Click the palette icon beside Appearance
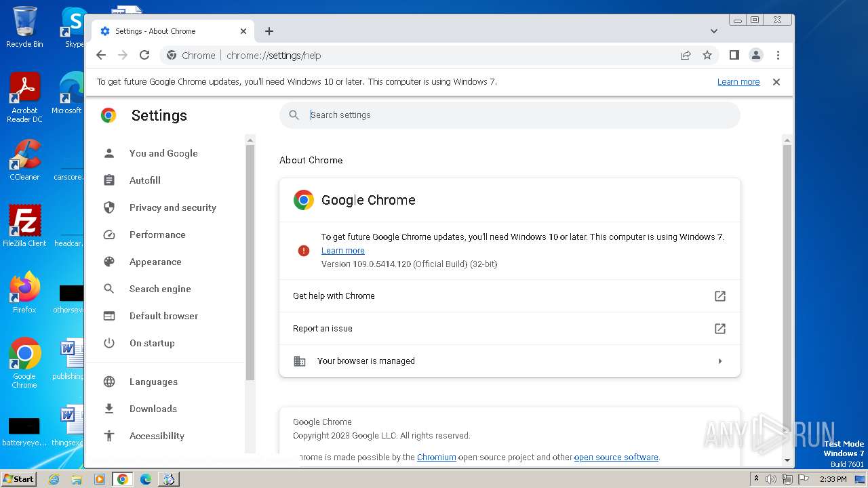 [109, 262]
